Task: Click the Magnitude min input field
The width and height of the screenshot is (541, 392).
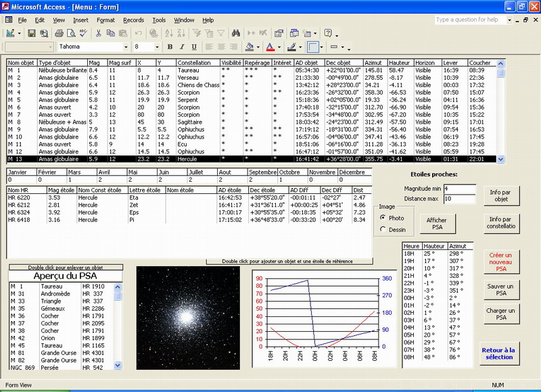Action: 459,189
